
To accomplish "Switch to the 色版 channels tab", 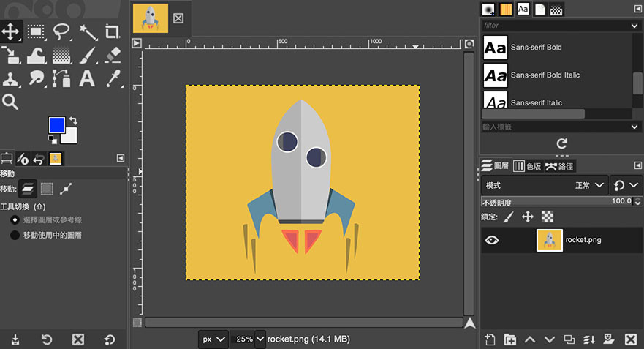I will 526,166.
